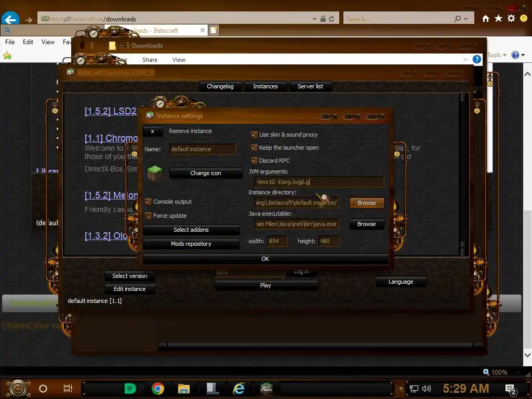Open the File menu in browser
This screenshot has width=532, height=399.
click(10, 42)
